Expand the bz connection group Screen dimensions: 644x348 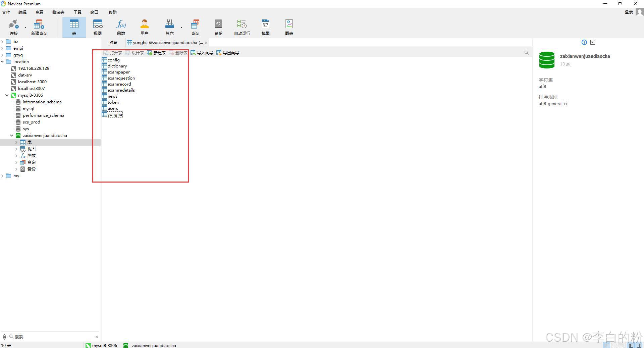(3, 42)
